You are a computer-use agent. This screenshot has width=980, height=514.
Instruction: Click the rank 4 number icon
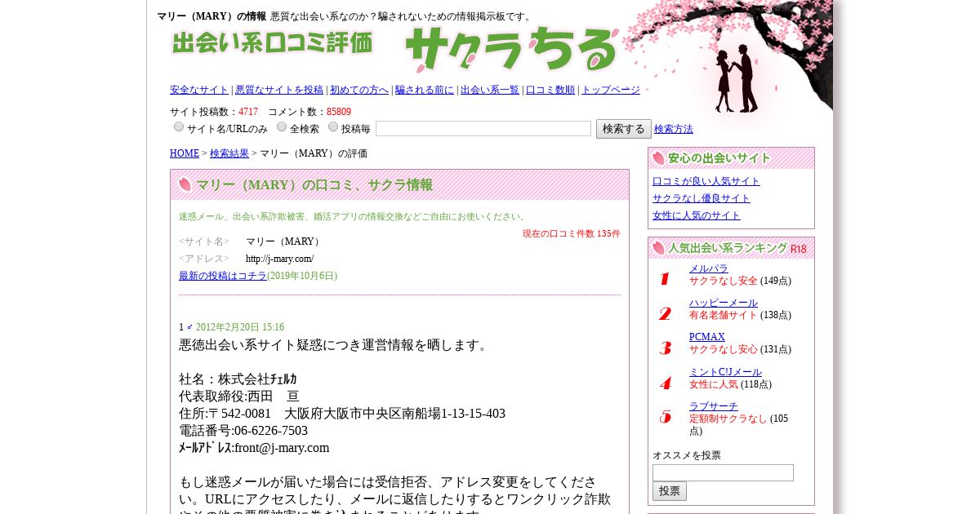(665, 383)
